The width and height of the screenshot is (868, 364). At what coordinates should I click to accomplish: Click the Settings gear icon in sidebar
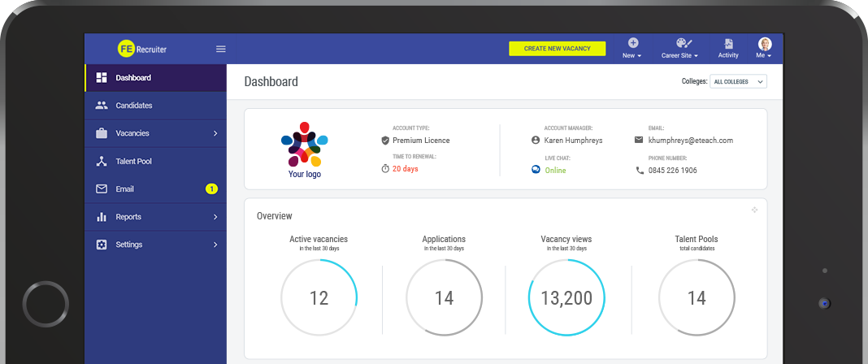pyautogui.click(x=102, y=245)
